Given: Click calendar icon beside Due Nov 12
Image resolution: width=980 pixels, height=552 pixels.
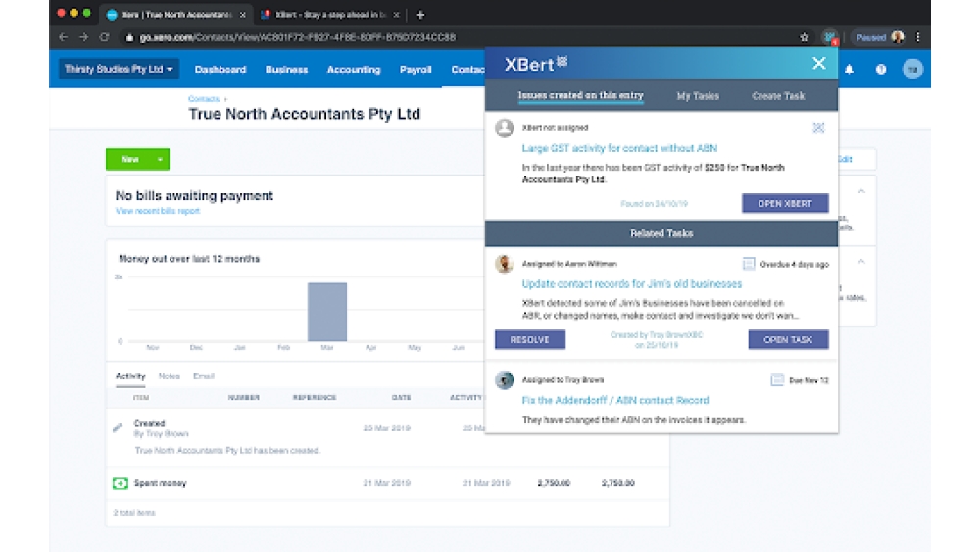Looking at the screenshot, I should point(777,379).
